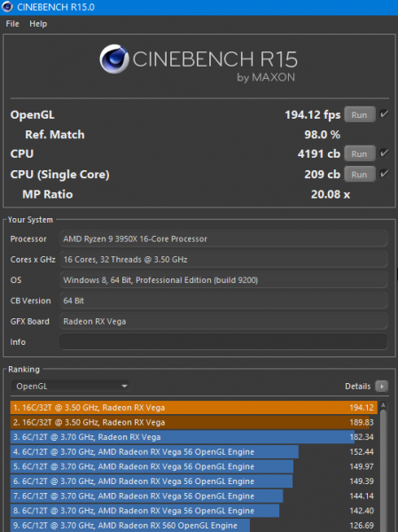
Task: Open the File menu
Action: (x=12, y=24)
